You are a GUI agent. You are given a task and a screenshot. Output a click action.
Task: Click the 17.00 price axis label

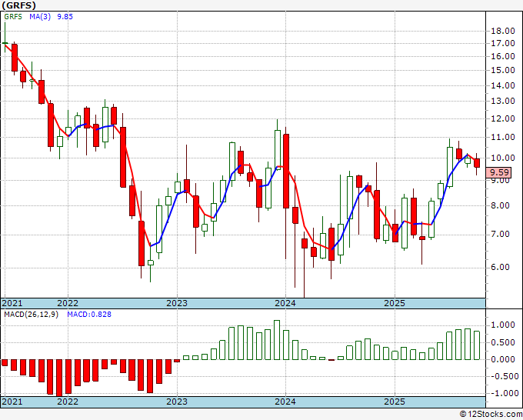click(x=503, y=43)
